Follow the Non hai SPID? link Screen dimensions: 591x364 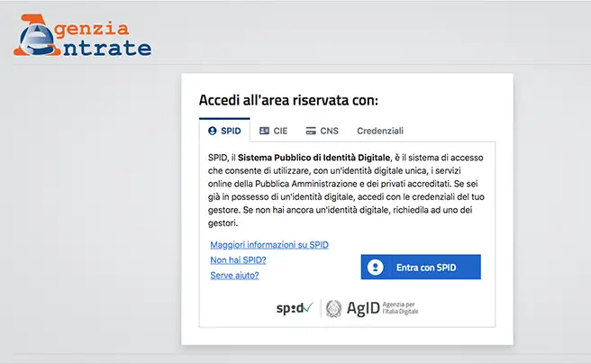(238, 260)
